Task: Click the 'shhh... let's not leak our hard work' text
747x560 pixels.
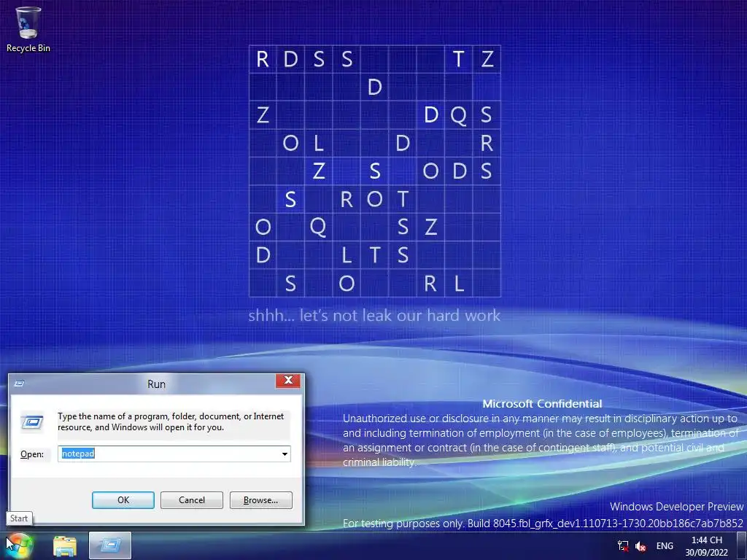Action: pyautogui.click(x=374, y=315)
